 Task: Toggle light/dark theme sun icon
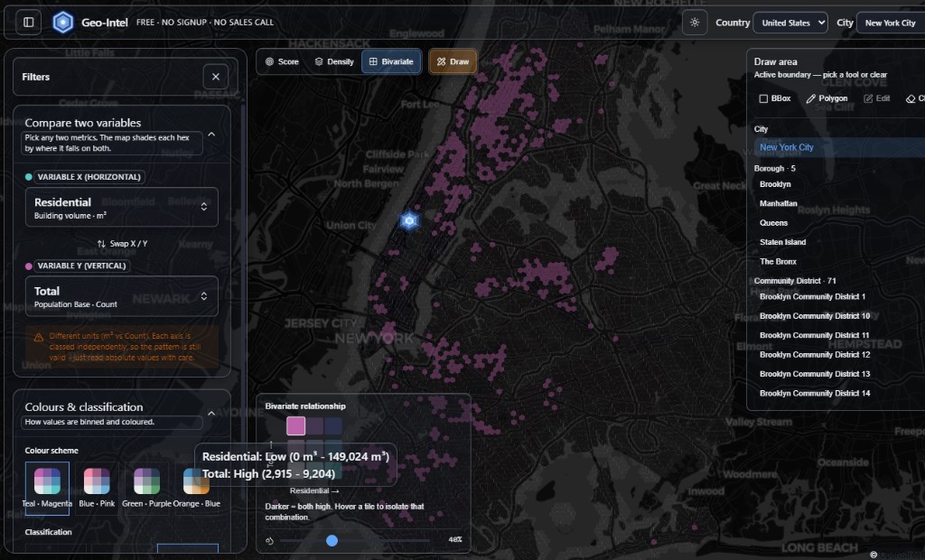[x=695, y=23]
